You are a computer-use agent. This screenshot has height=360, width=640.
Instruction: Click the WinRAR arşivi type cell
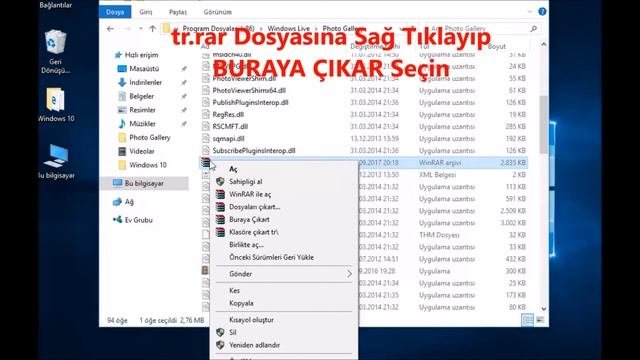coord(440,163)
